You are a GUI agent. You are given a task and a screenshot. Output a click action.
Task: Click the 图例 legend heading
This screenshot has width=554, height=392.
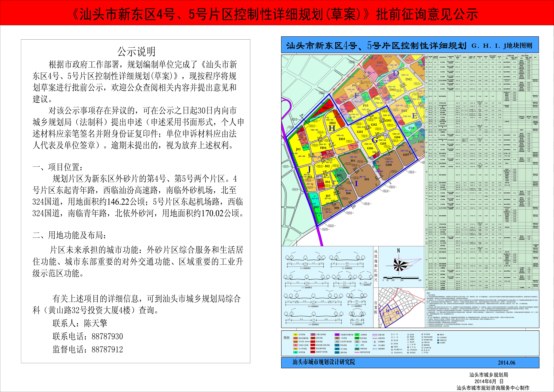pos(287,338)
